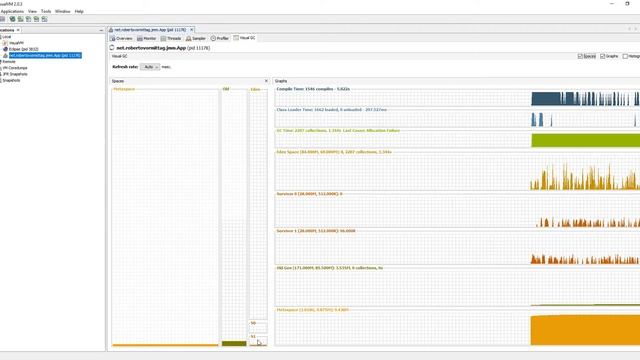Click the green GC Time graph
Viewport: 640px width, 360px height.
pyautogui.click(x=585, y=140)
